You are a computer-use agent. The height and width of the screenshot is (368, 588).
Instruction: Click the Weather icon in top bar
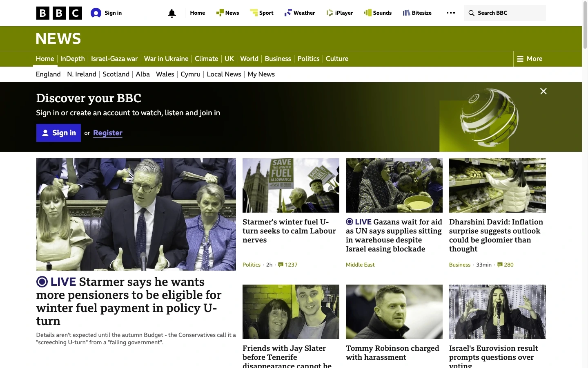pos(288,13)
